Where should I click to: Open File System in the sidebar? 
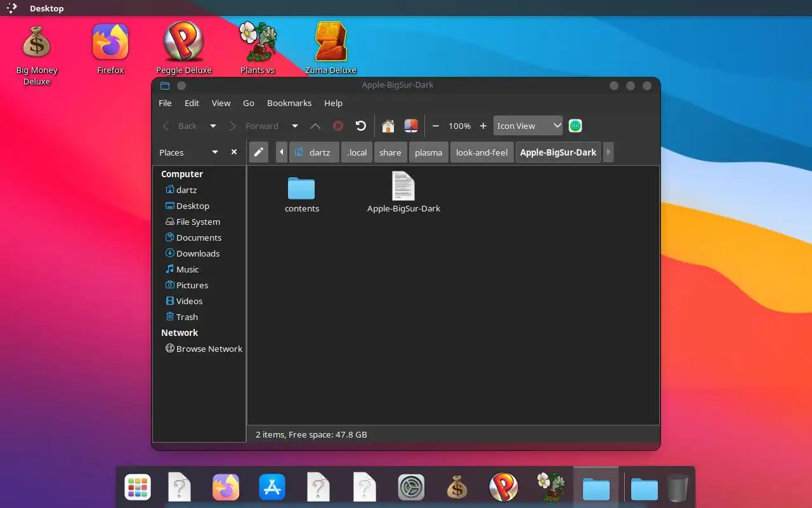pos(199,222)
